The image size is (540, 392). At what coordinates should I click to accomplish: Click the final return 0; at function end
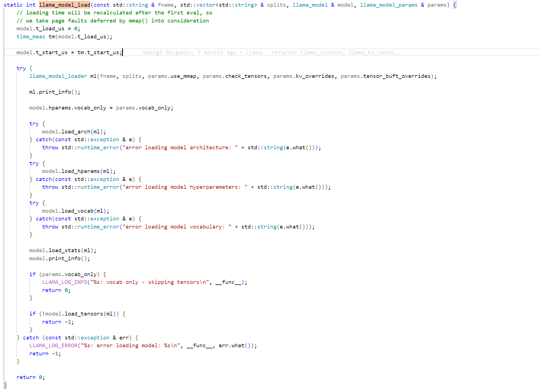pyautogui.click(x=31, y=377)
